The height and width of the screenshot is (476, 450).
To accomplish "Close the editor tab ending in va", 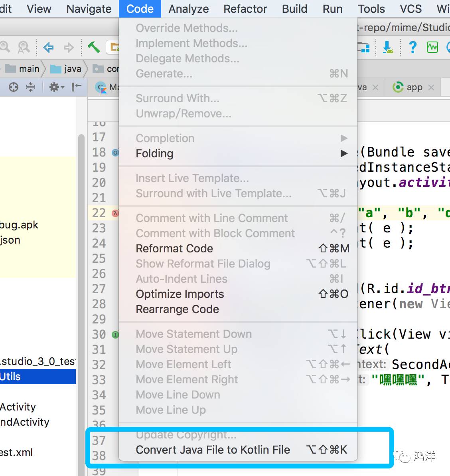I will click(x=375, y=87).
